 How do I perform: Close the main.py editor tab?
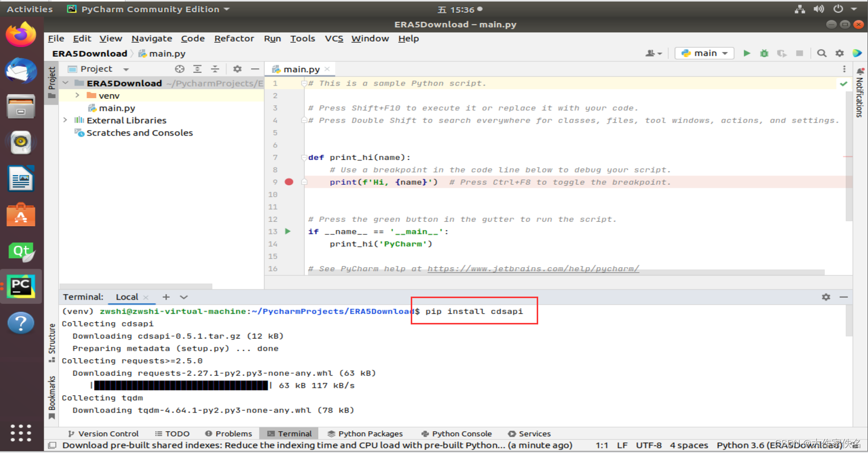327,69
